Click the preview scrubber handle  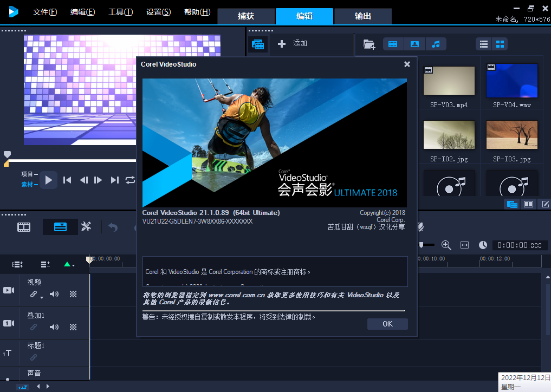(7, 154)
